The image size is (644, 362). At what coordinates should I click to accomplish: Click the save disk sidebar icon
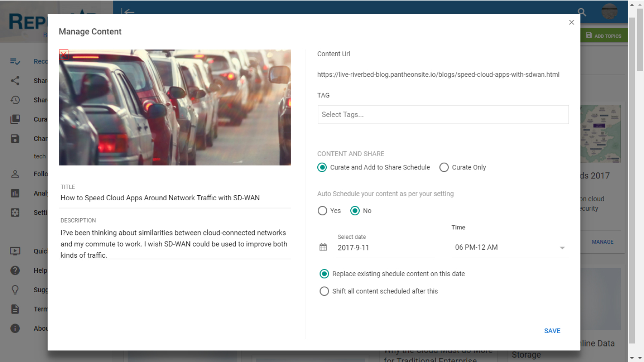coord(15,139)
